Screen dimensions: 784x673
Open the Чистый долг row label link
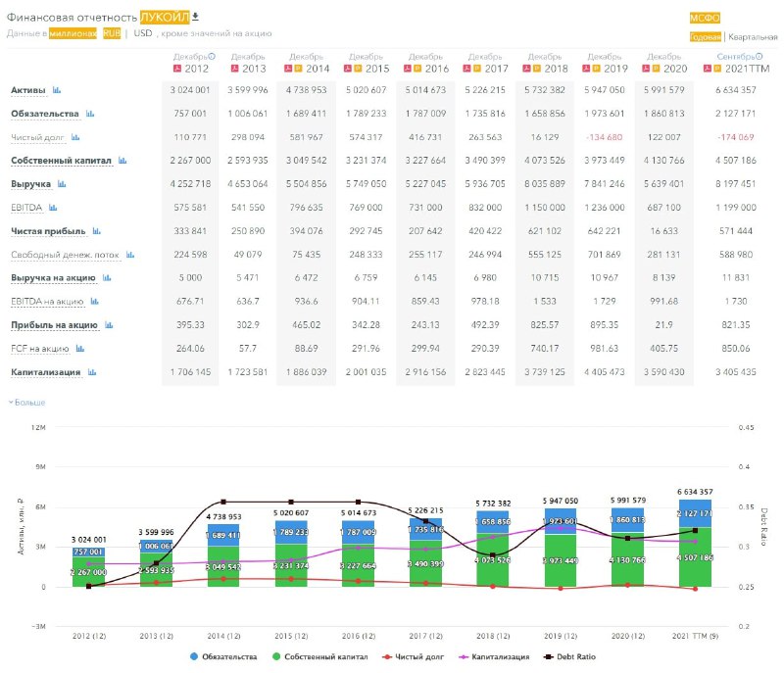click(x=37, y=137)
